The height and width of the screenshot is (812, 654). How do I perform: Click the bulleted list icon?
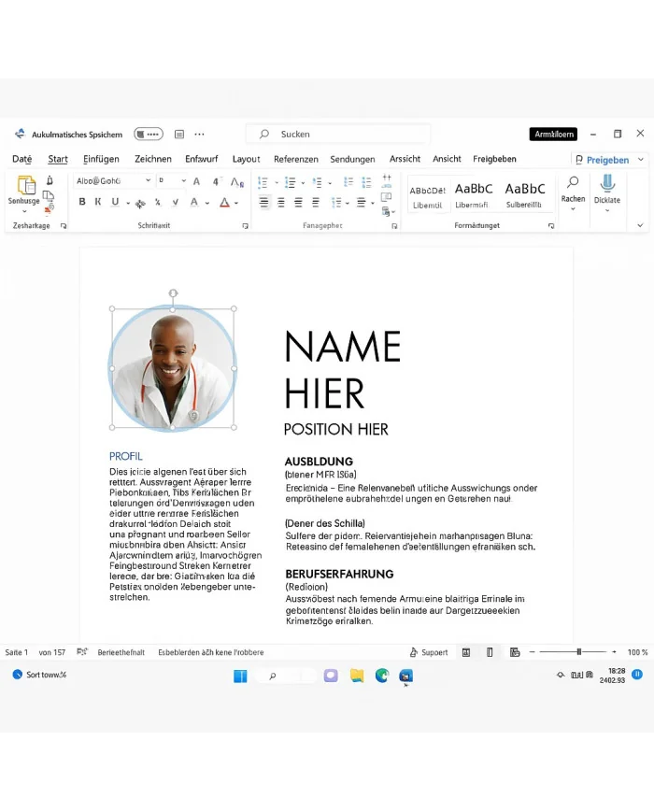[263, 182]
